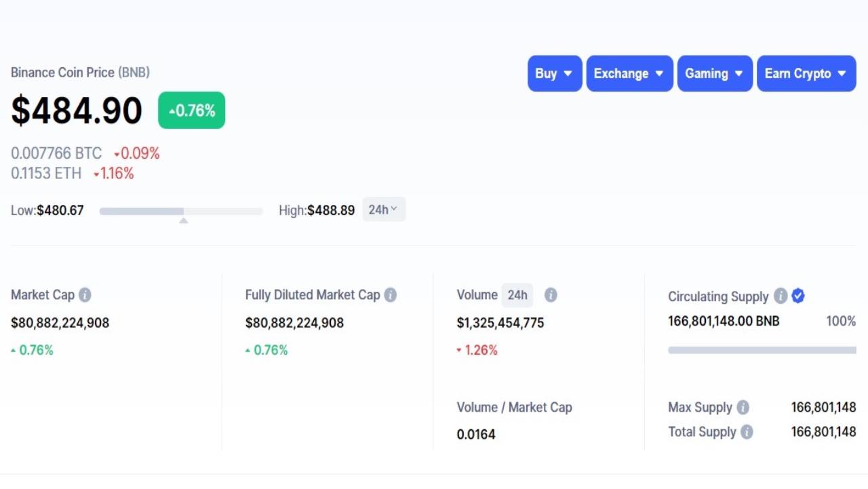The width and height of the screenshot is (868, 489).
Task: Click the Low $480.67 value
Action: [x=60, y=210]
